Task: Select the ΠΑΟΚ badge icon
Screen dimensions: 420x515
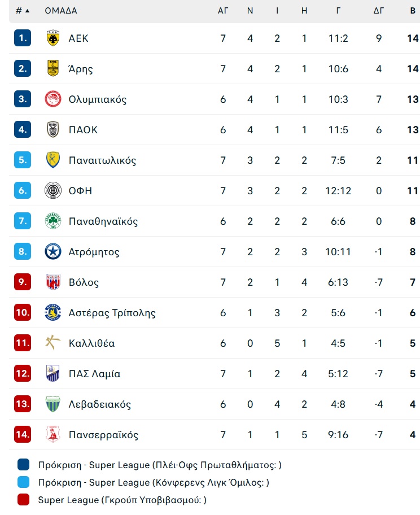Action: pyautogui.click(x=53, y=129)
